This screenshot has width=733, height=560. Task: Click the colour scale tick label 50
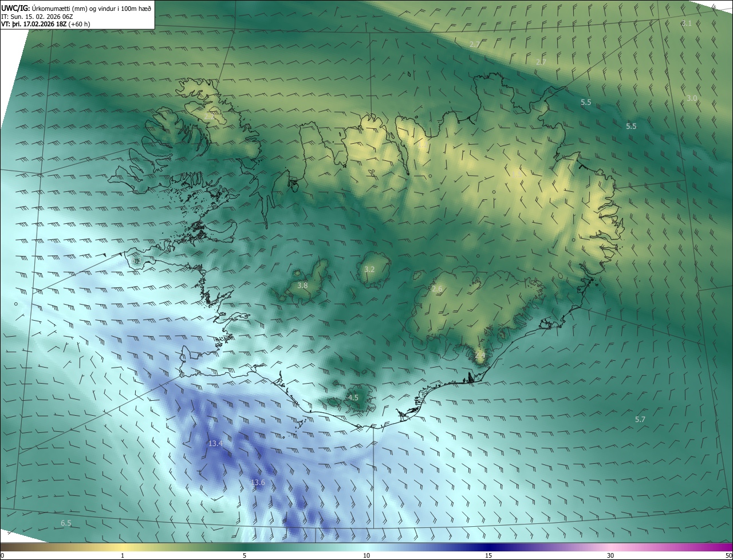click(728, 555)
